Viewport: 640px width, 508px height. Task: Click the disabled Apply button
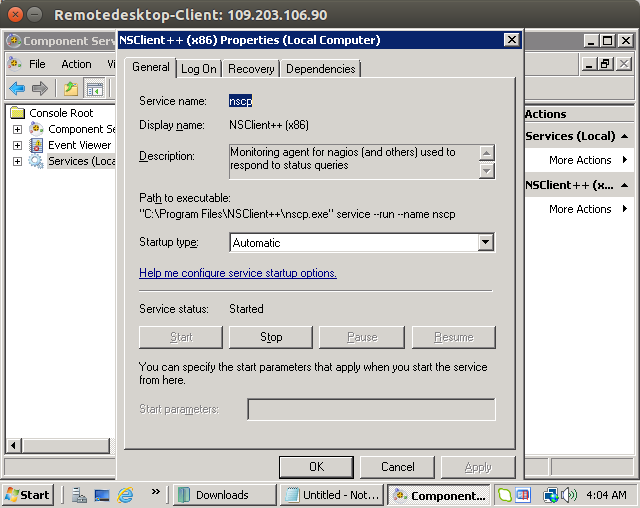[x=478, y=467]
